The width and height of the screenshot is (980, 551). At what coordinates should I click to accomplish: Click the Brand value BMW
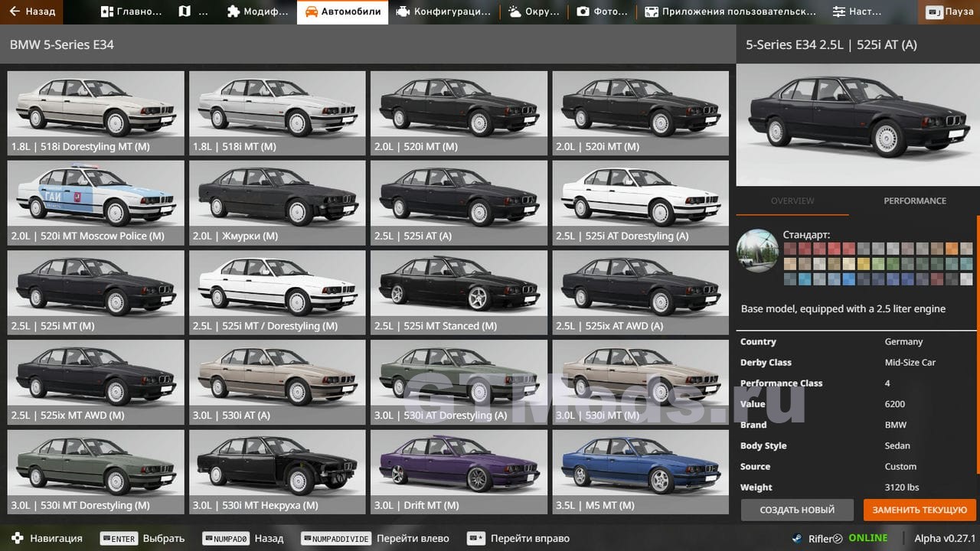pos(895,424)
